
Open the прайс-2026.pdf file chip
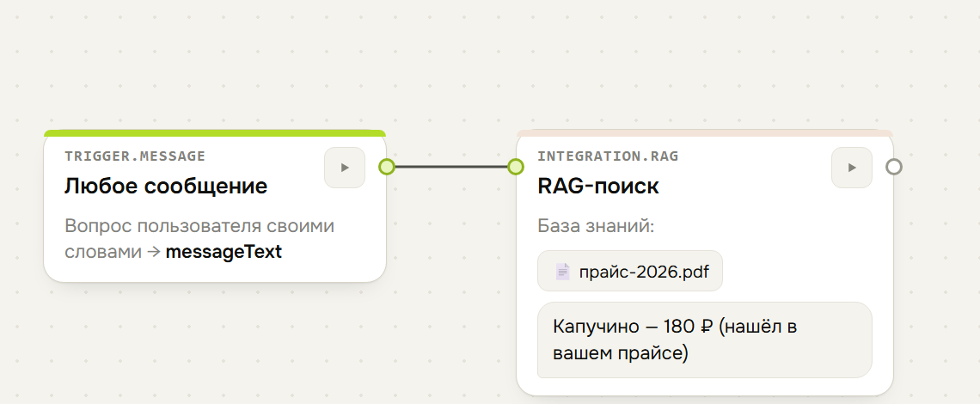tap(630, 272)
